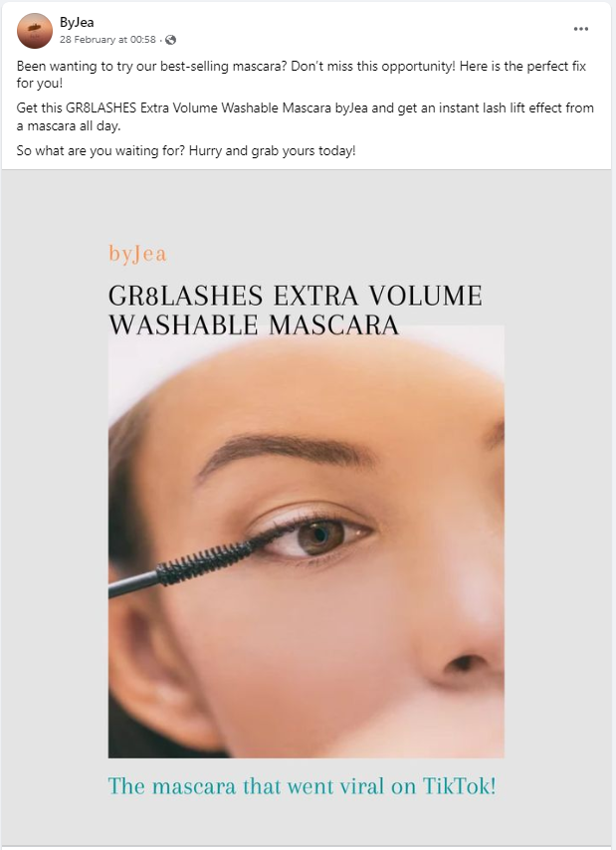The width and height of the screenshot is (616, 850).
Task: Open the 28 February at 00:58 timestamp
Action: [x=107, y=40]
